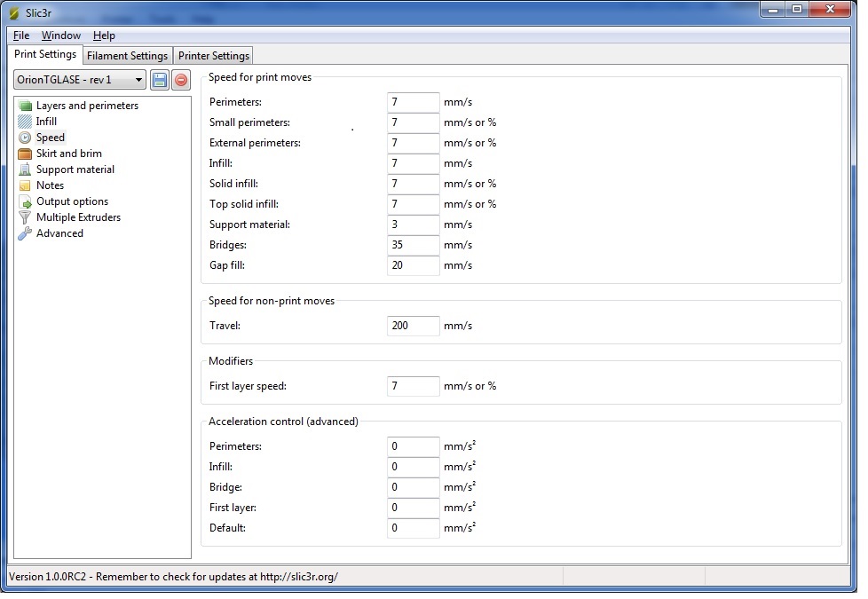Select the Infill settings category
This screenshot has height=599, width=868.
tap(46, 122)
